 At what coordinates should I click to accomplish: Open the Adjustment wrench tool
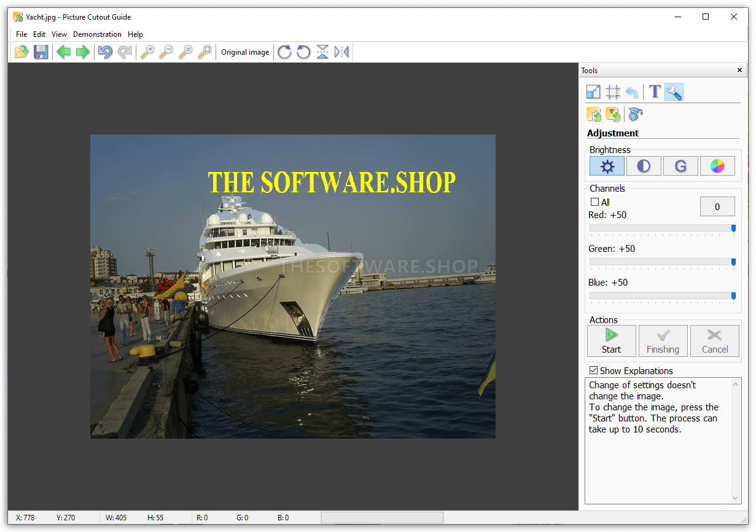[674, 91]
